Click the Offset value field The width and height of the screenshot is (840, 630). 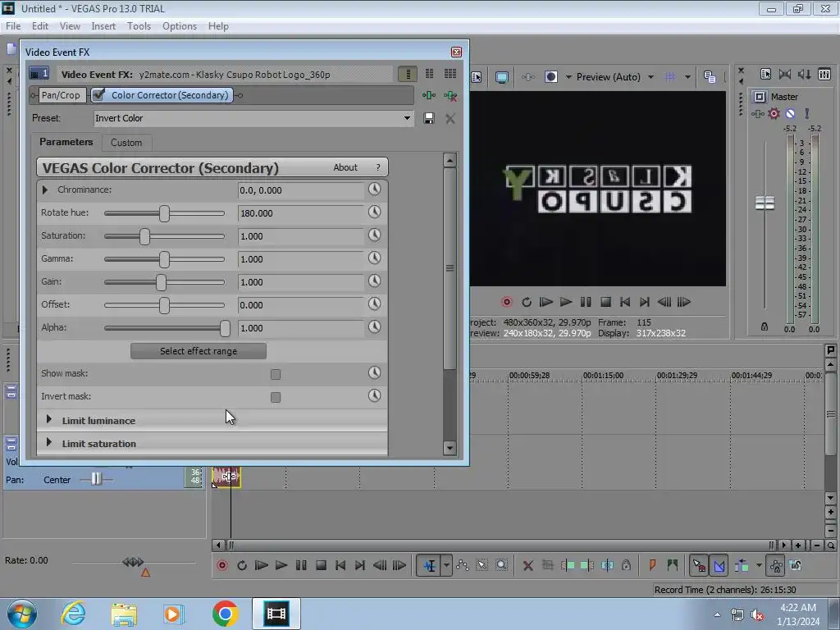(301, 305)
